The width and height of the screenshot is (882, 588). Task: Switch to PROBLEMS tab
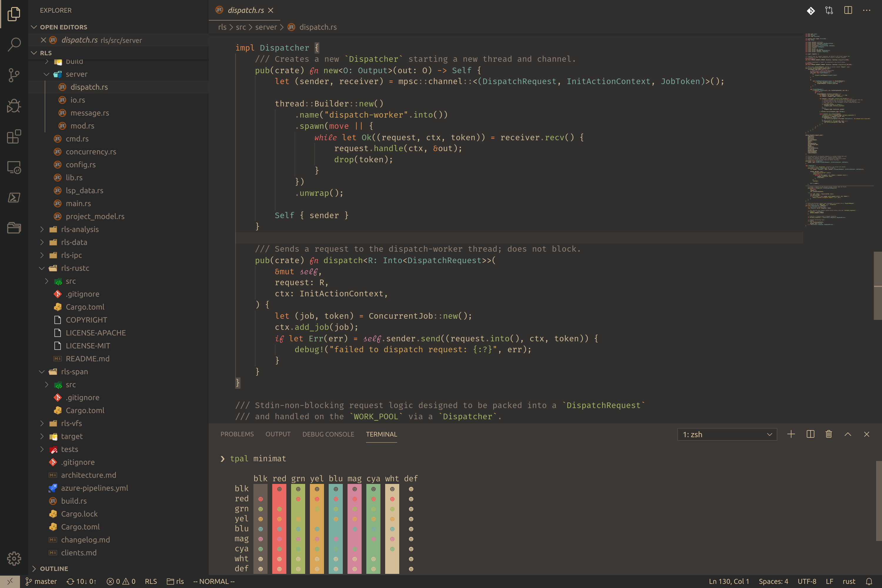pos(237,434)
